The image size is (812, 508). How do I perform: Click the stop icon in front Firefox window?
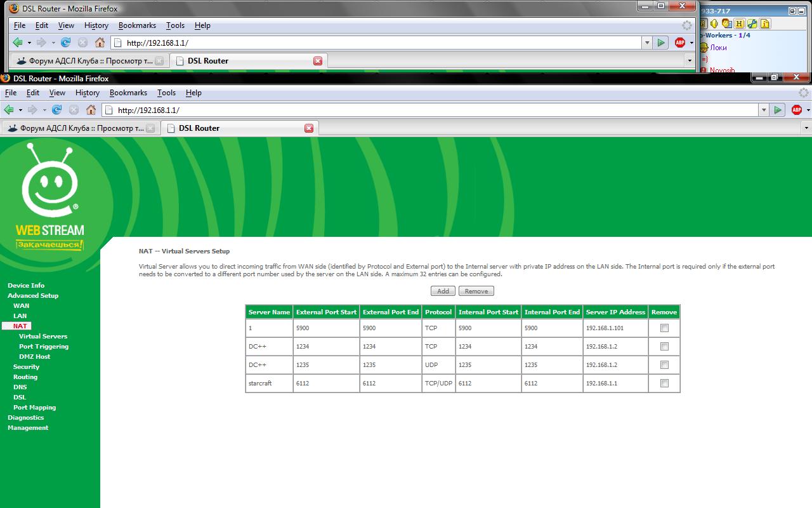click(x=74, y=110)
